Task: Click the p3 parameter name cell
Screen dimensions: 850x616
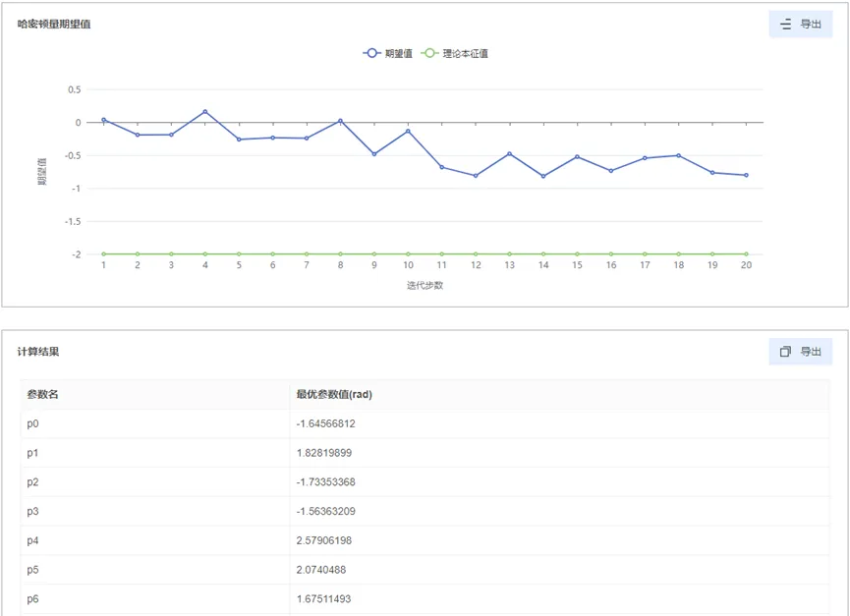Action: point(33,512)
